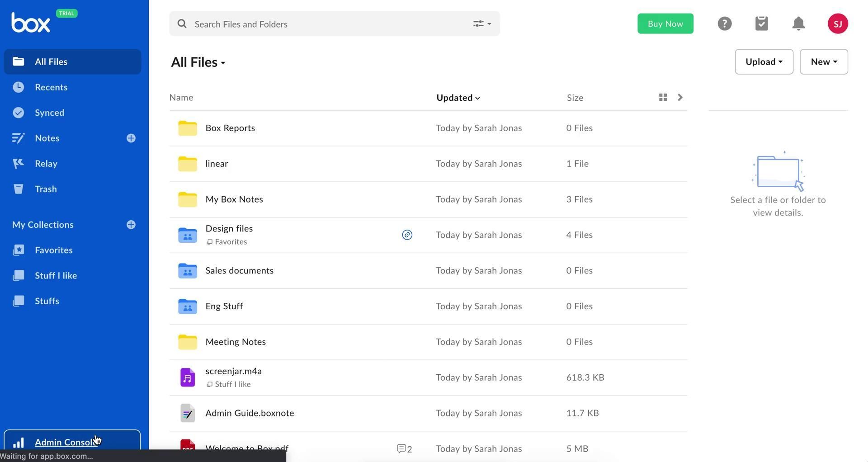868x462 pixels.
Task: Go to Recents in sidebar
Action: point(51,87)
